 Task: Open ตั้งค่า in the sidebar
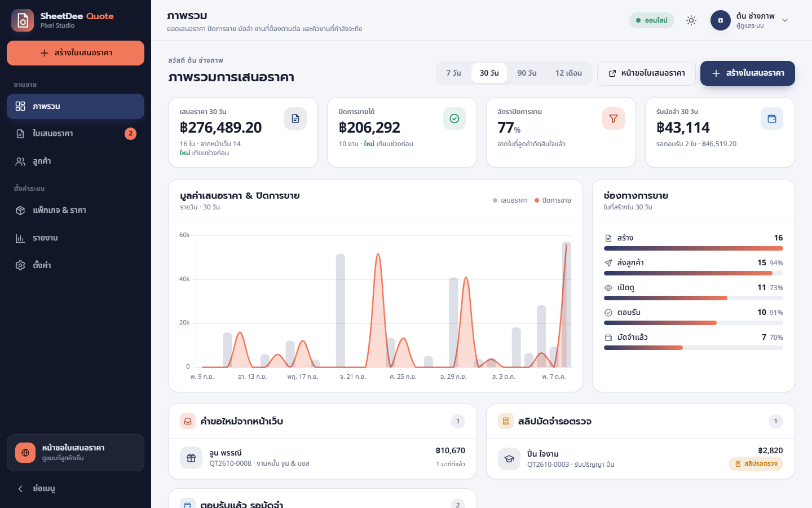(76, 265)
